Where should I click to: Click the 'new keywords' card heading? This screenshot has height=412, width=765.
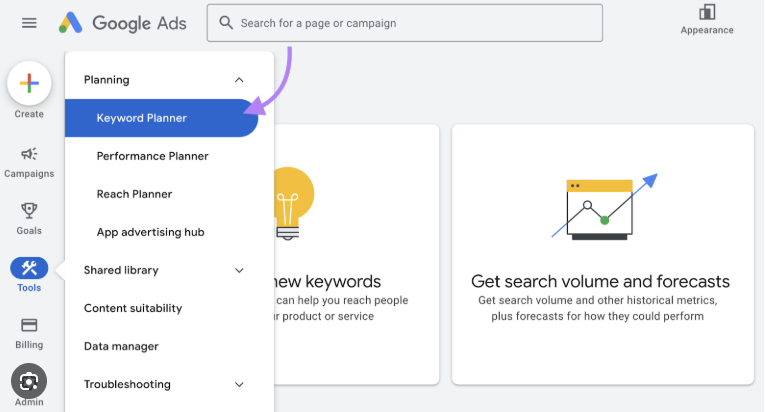327,282
